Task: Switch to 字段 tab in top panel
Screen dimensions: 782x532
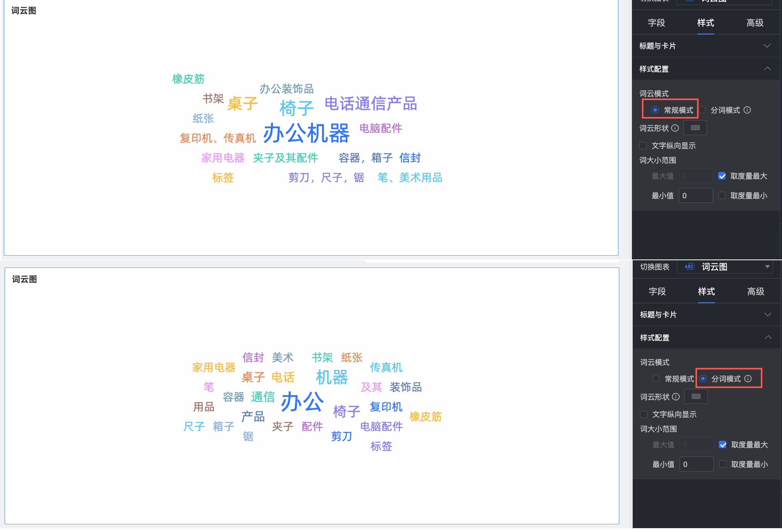Action: tap(656, 23)
